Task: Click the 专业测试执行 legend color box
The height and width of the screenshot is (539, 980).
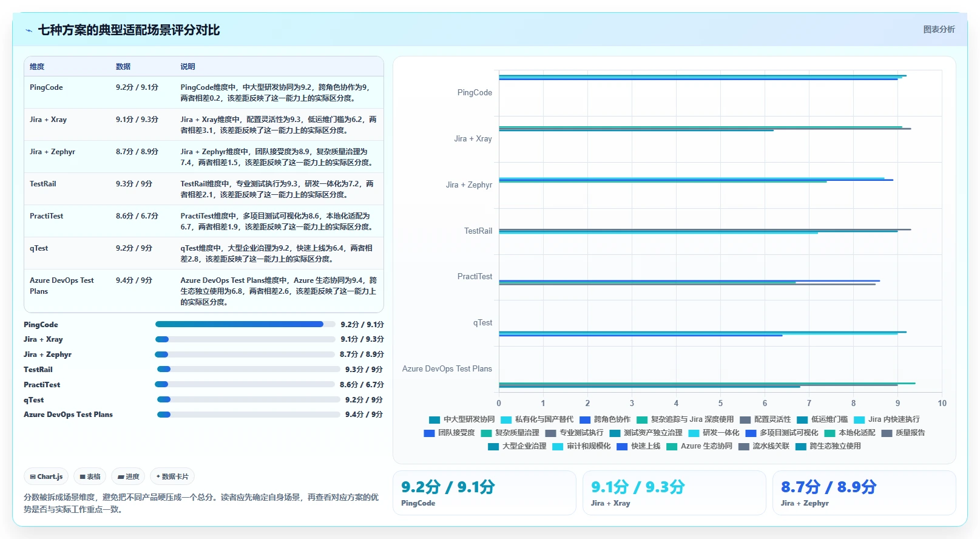Action: pyautogui.click(x=551, y=433)
